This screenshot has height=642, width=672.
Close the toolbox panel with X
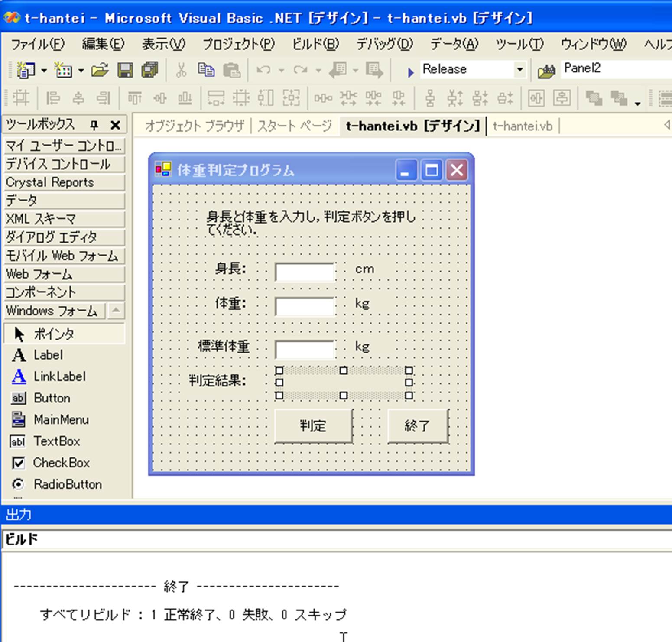(115, 126)
